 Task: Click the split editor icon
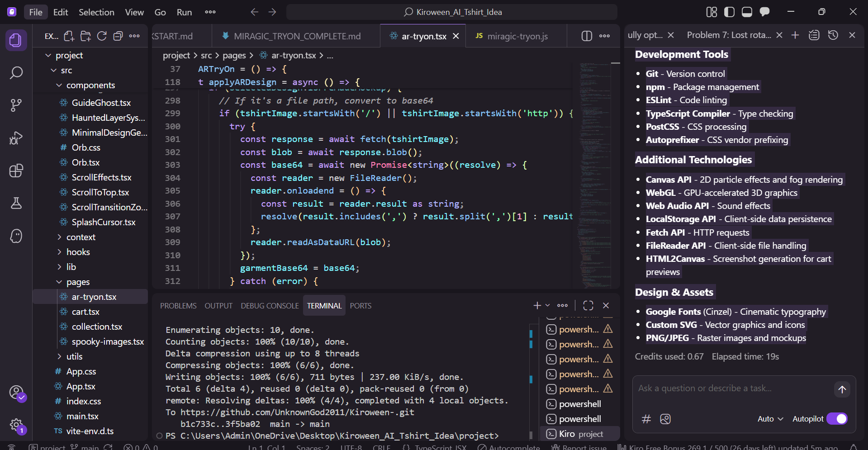(587, 36)
